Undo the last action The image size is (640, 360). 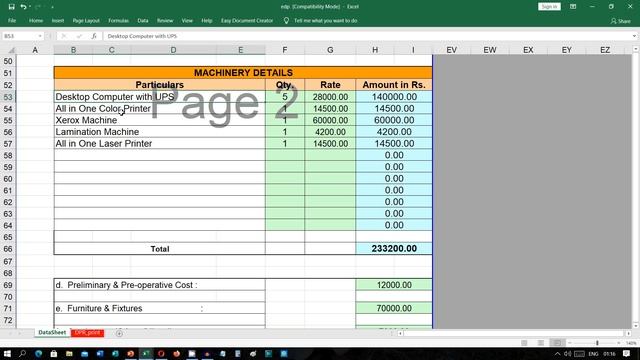tap(23, 7)
